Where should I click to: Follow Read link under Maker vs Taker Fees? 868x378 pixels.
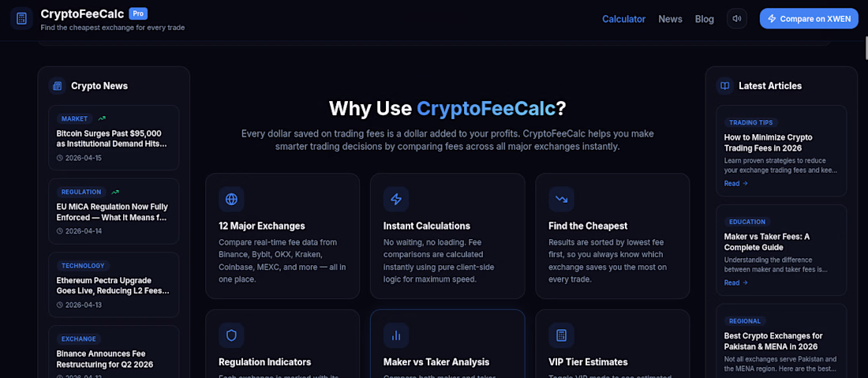point(735,283)
